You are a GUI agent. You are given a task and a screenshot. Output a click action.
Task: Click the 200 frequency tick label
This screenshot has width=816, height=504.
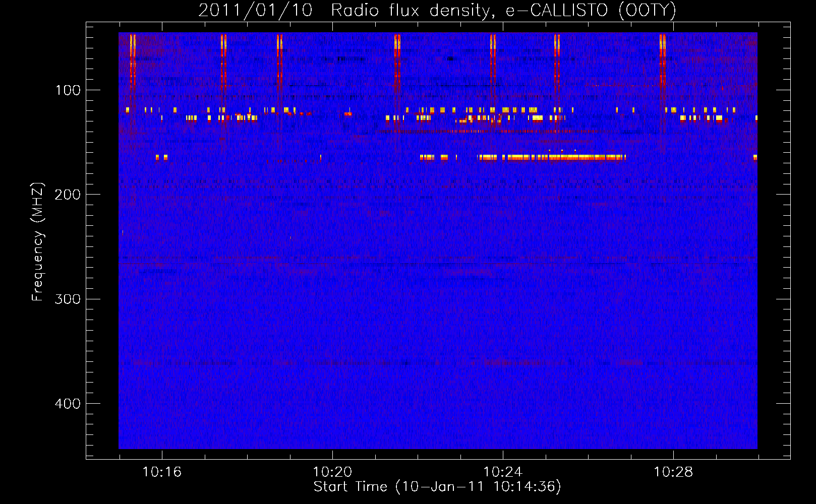click(68, 195)
